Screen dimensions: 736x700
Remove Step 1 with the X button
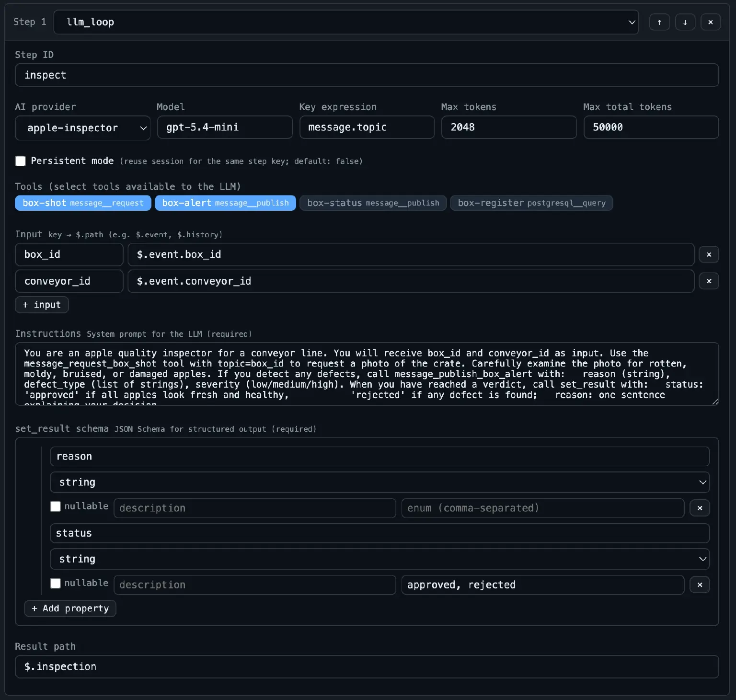click(711, 22)
